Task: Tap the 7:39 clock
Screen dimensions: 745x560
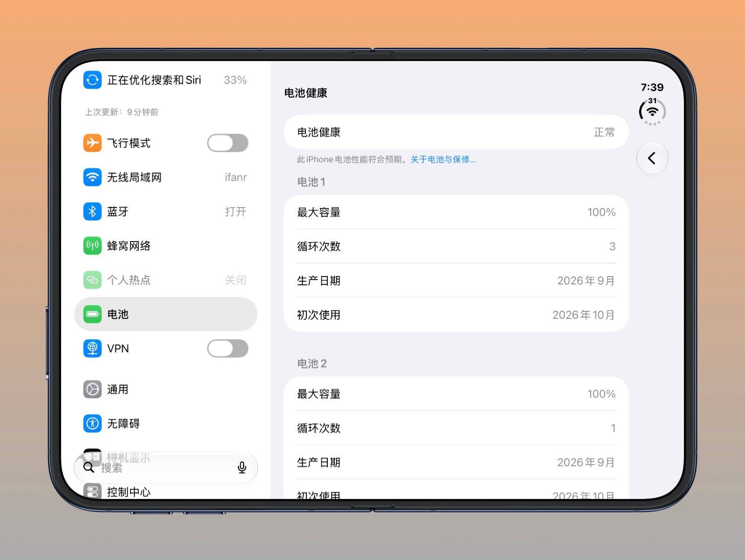Action: click(x=652, y=87)
